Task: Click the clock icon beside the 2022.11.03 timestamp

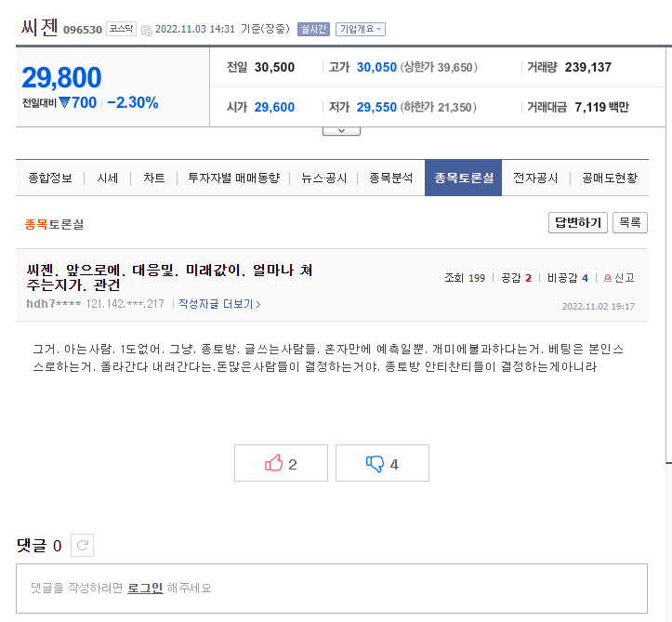Action: pos(147,30)
